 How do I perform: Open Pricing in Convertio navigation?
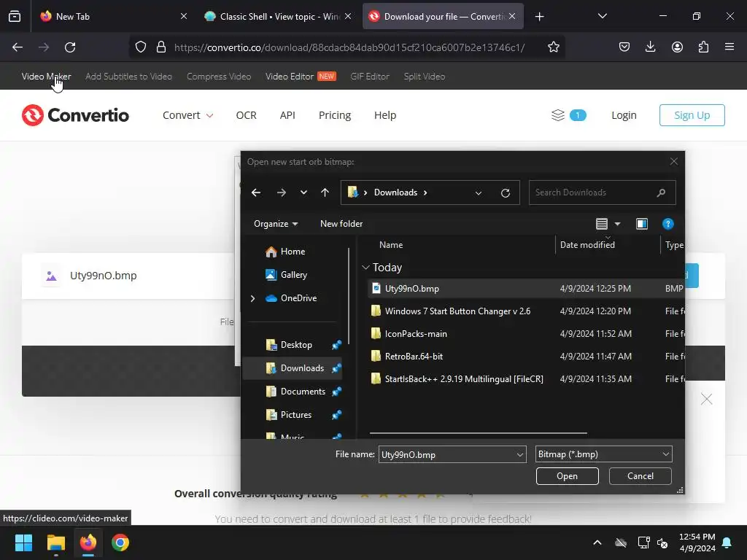[x=334, y=115]
